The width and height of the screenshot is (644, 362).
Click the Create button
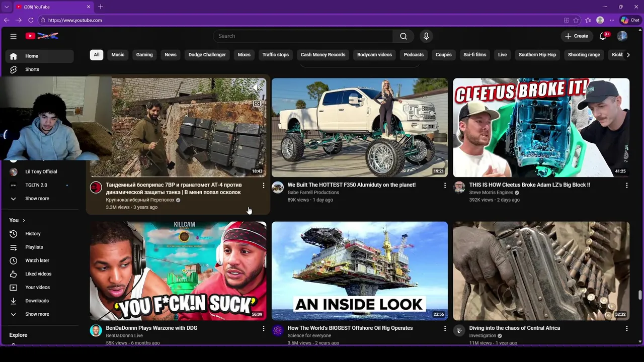(577, 36)
